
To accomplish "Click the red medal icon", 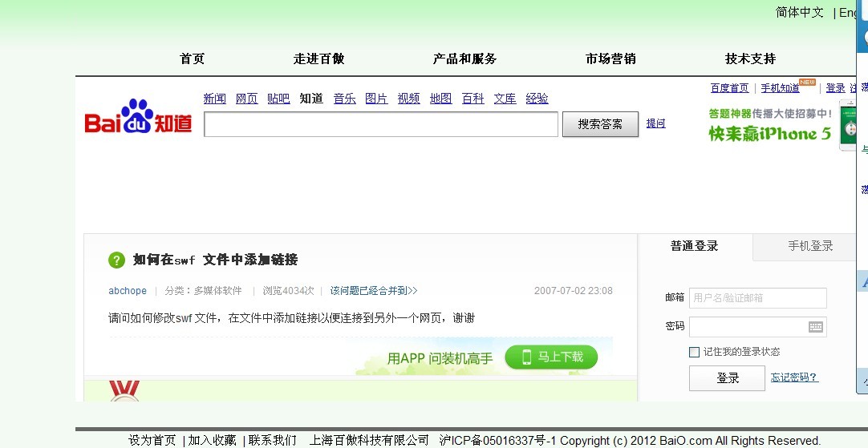I will (124, 390).
